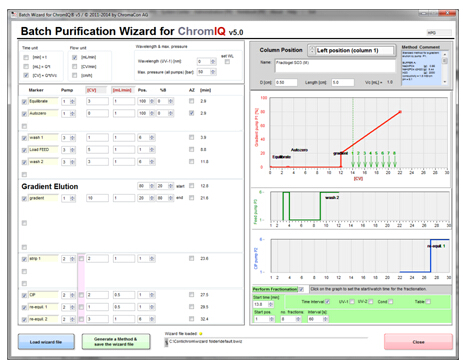
Task: Click the red Close button
Action: [x=418, y=342]
